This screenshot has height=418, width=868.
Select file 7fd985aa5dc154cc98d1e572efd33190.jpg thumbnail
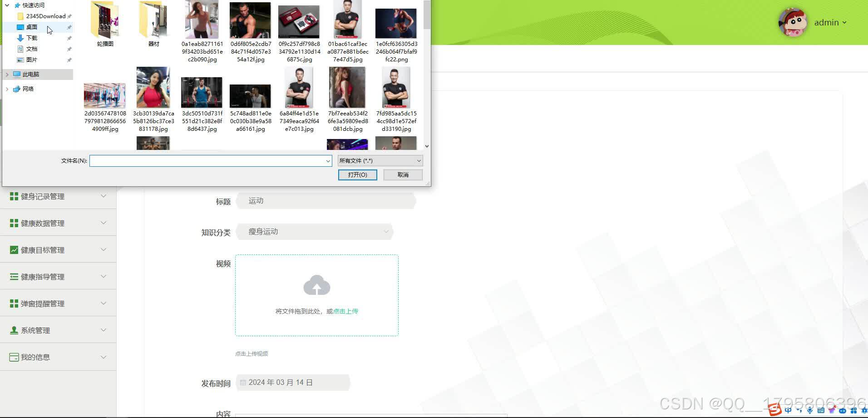tap(396, 88)
